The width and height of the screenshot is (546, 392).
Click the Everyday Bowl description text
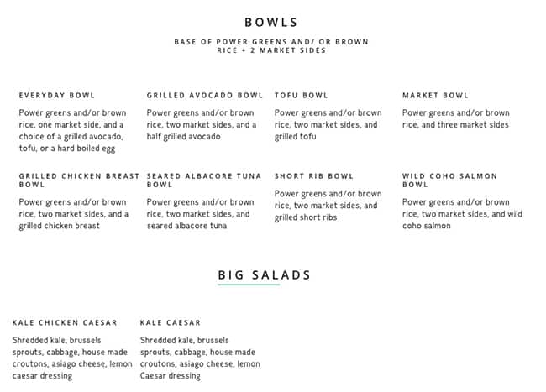(x=73, y=131)
